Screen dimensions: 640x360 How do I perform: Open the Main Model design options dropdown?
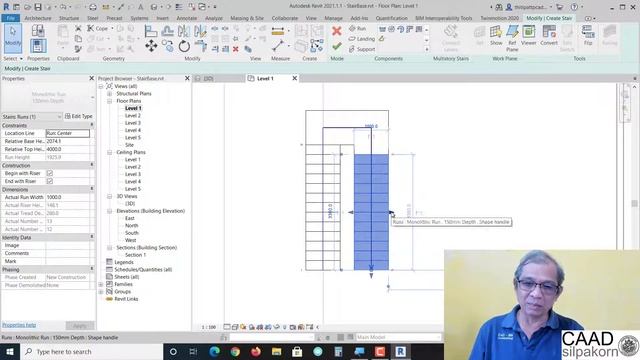[x=399, y=337]
